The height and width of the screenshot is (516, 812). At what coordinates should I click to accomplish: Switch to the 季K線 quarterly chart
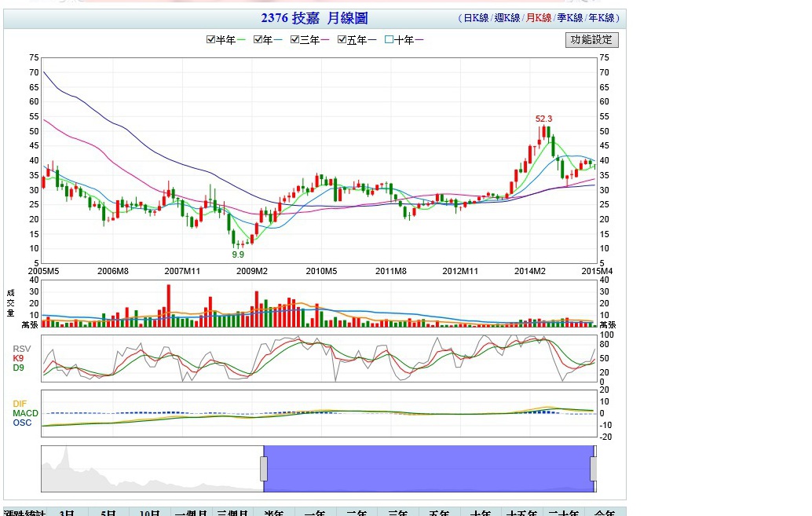point(569,18)
